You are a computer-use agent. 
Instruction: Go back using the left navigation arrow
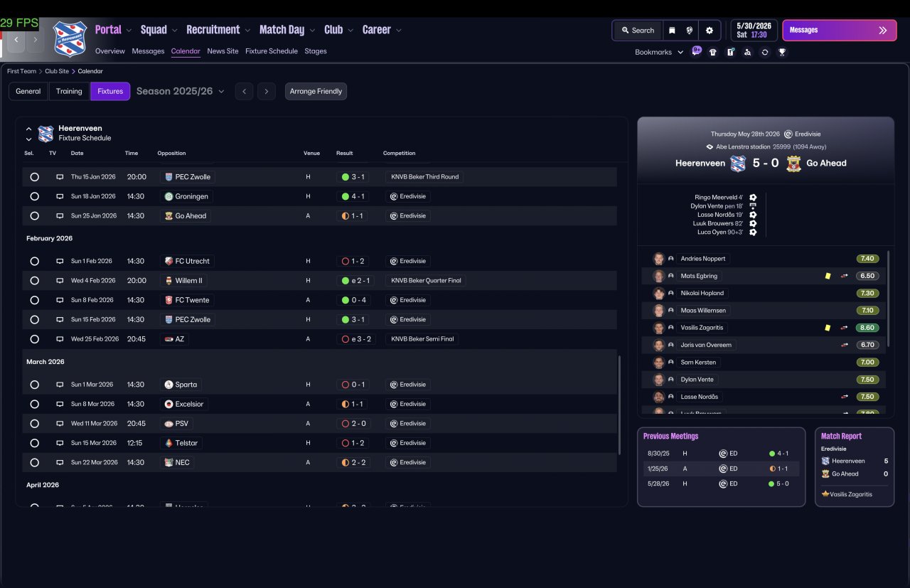coord(16,40)
